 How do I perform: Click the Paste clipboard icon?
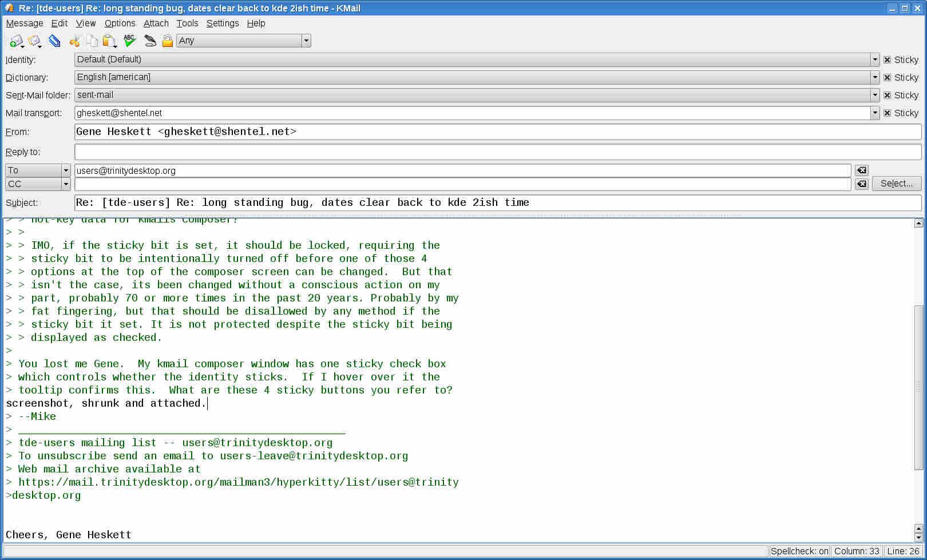pos(109,41)
